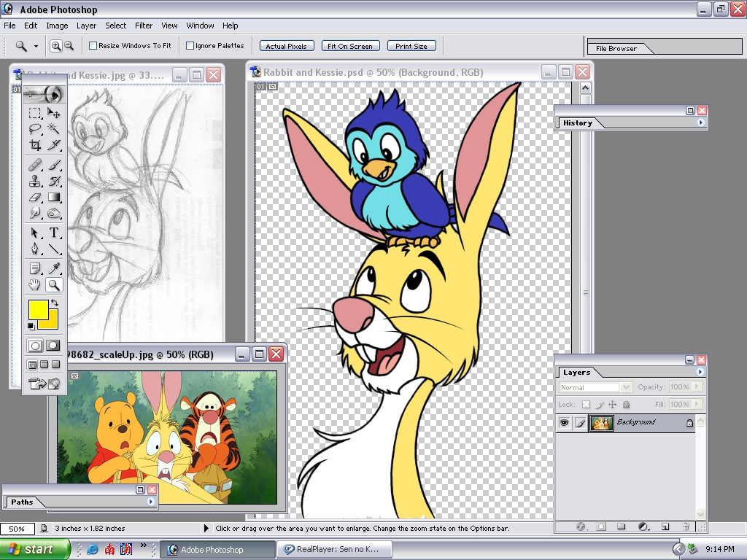Switch to Full Screen Mode
Image resolution: width=747 pixels, height=560 pixels.
tap(55, 365)
